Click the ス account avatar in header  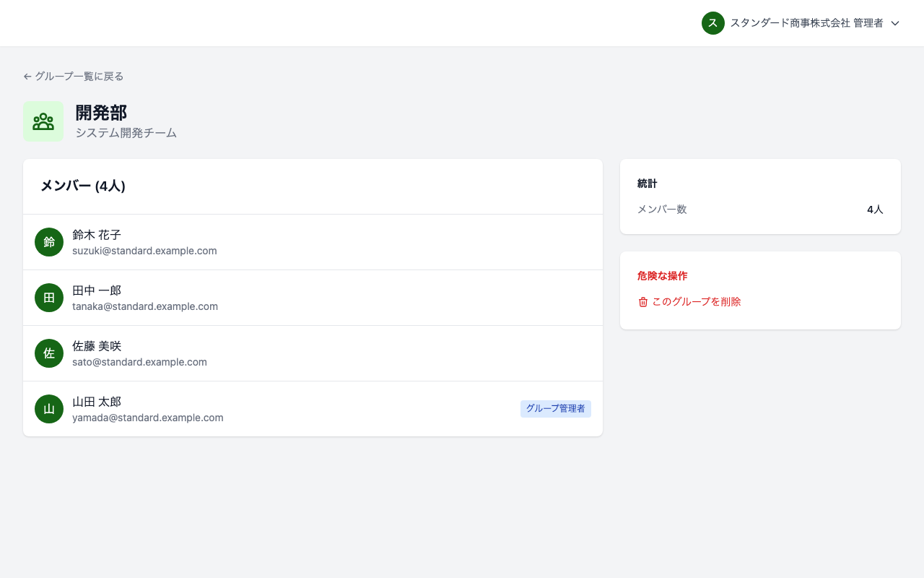712,23
